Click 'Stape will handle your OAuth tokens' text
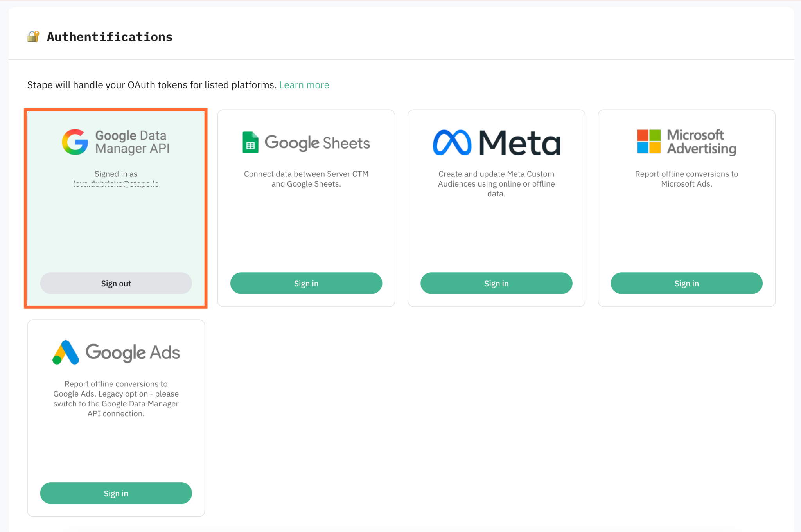The width and height of the screenshot is (801, 532). (152, 85)
